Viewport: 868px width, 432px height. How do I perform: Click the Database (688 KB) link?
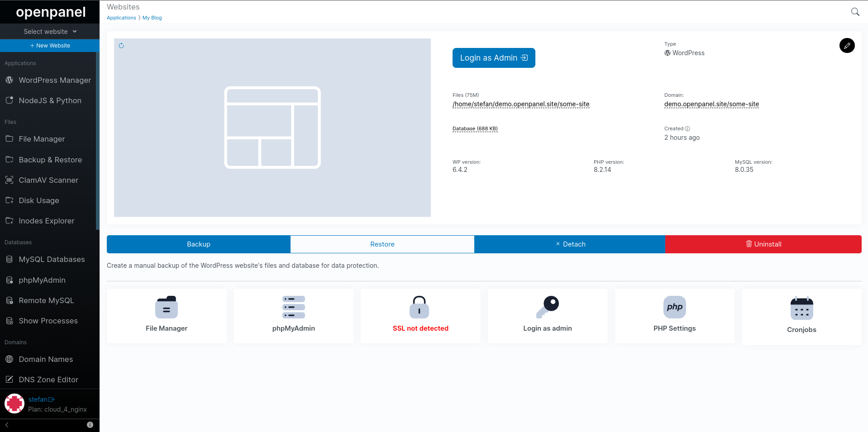click(475, 128)
